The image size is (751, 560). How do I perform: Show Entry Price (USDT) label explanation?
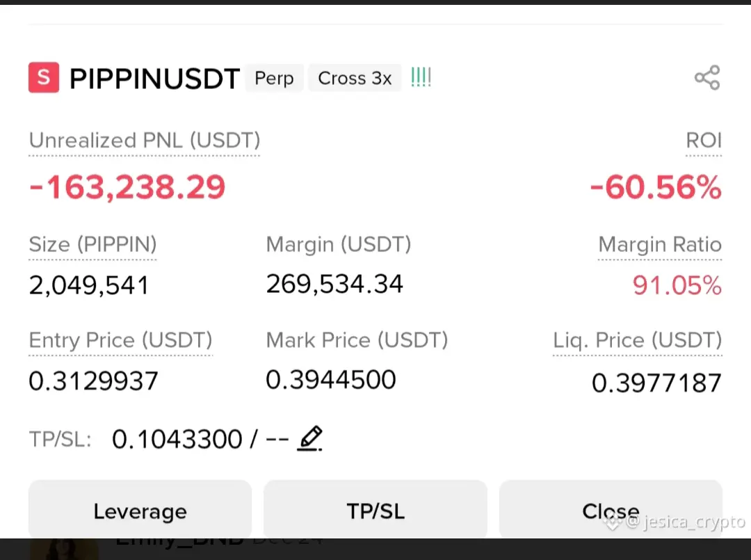click(x=121, y=341)
